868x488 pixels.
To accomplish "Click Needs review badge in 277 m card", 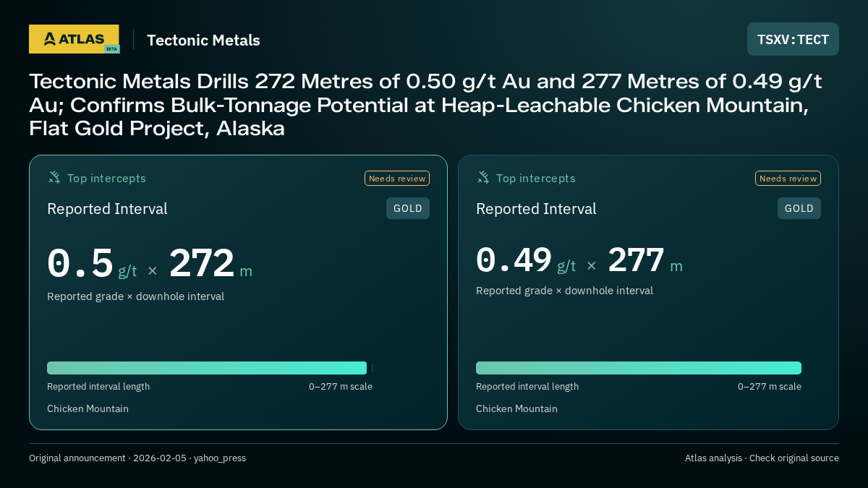I will click(788, 179).
